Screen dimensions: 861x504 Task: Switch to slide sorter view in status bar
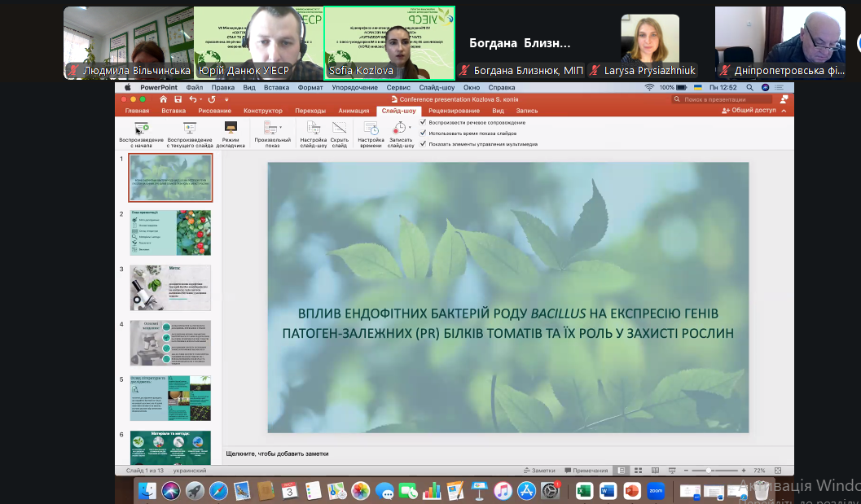pos(636,471)
